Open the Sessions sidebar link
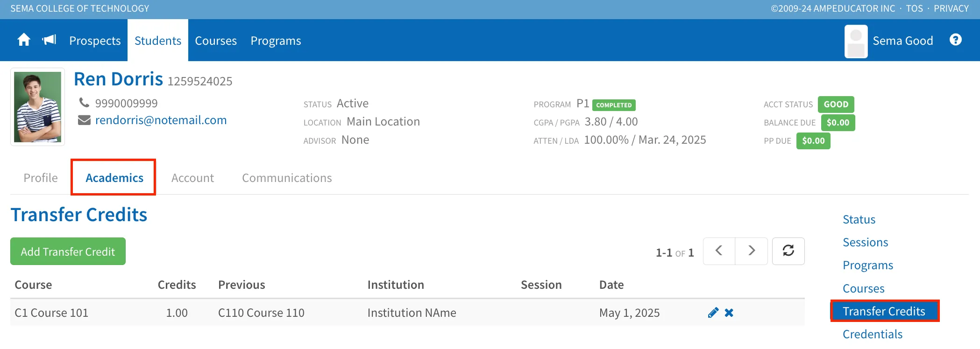The image size is (980, 349). [865, 242]
